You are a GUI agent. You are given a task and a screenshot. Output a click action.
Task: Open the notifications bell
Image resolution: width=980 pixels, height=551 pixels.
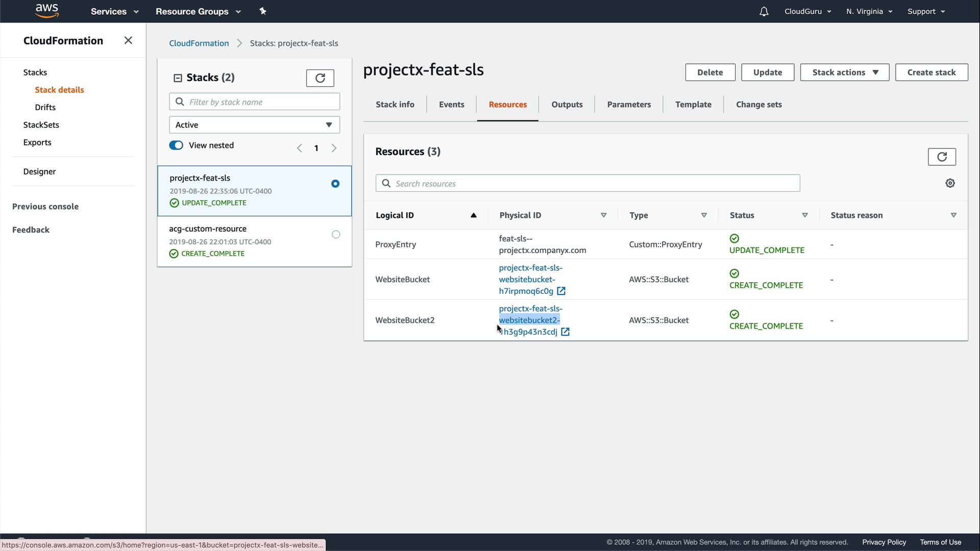pyautogui.click(x=764, y=11)
